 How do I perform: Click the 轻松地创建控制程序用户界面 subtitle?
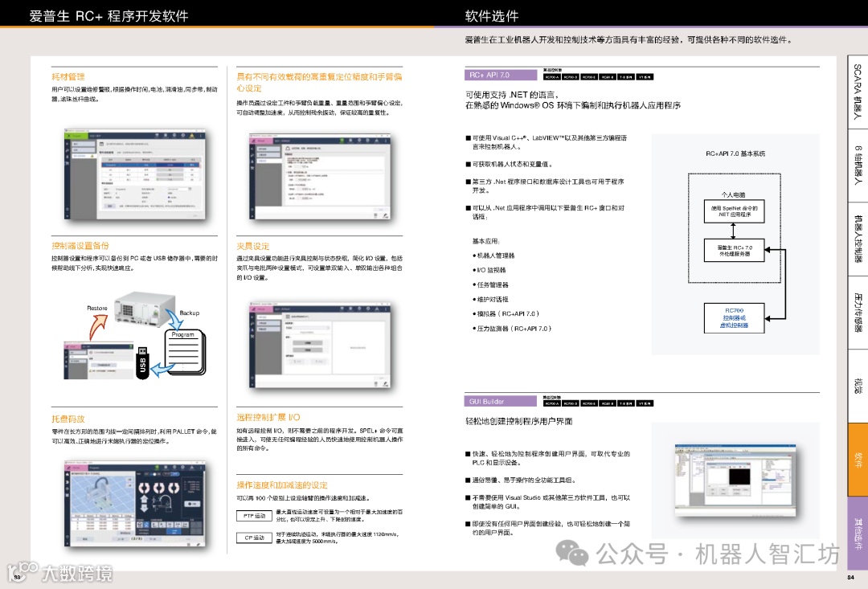click(x=518, y=421)
